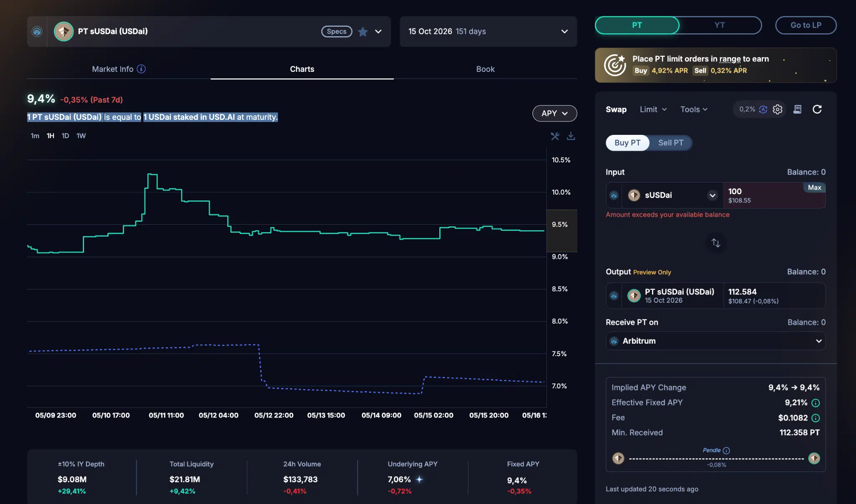Expand the APY chart type dropdown
Screen dimensions: 856x504
tap(555, 114)
